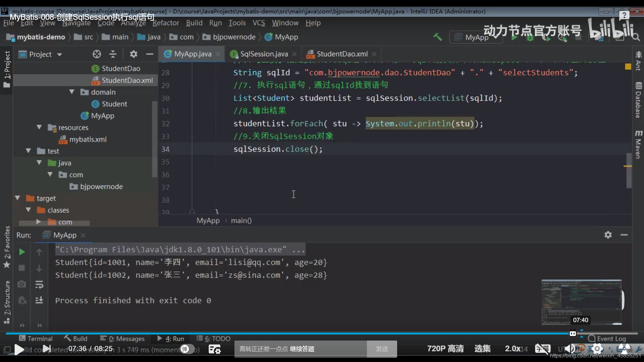Collapse the target folder
The image size is (644, 362).
point(17,198)
